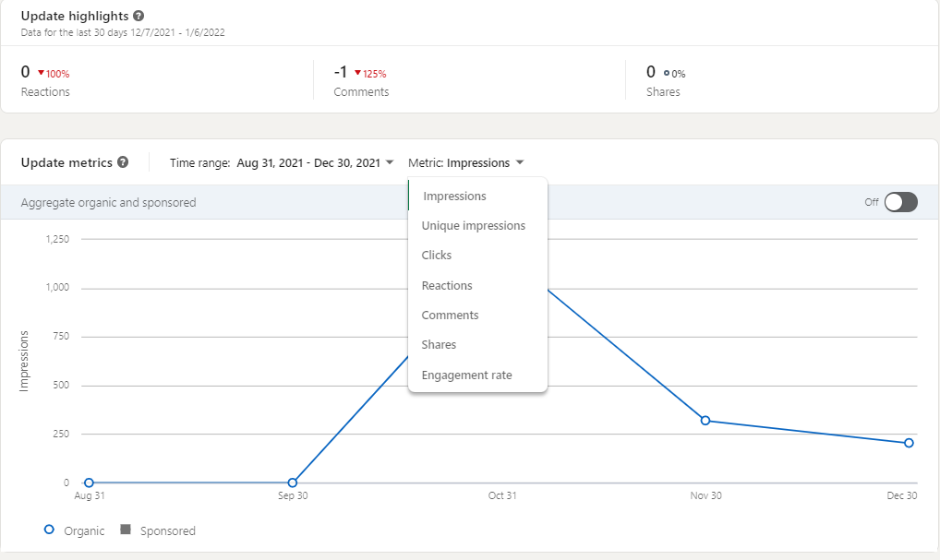This screenshot has height=560, width=940.
Task: Click the Dec 30 data point
Action: point(909,443)
